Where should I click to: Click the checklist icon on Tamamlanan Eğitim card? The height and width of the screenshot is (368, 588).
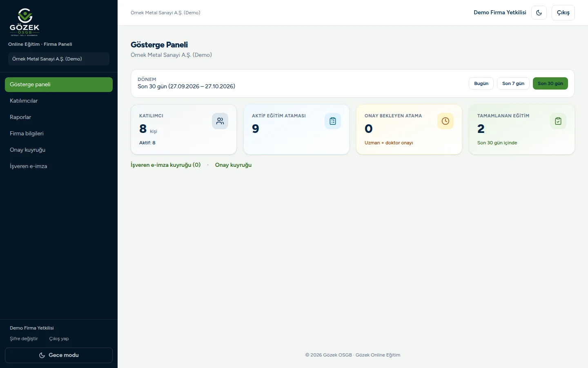pos(558,121)
